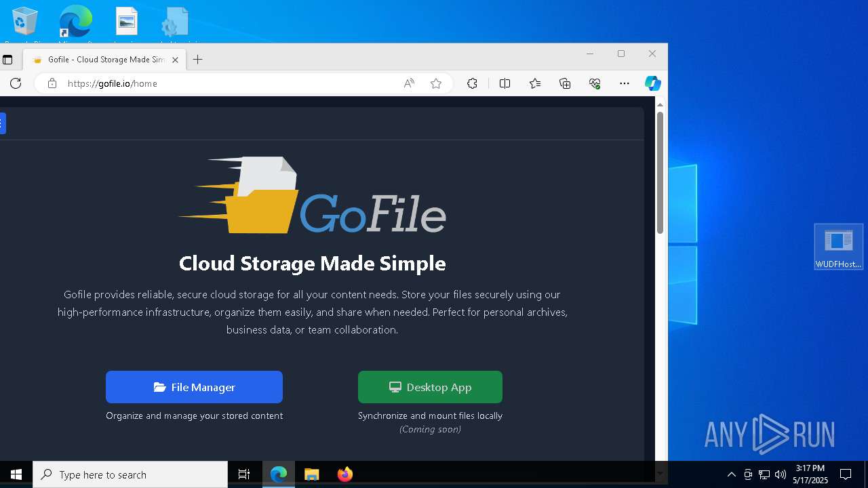Open the gear-document file on the desktop
Image resolution: width=868 pixels, height=488 pixels.
(175, 22)
